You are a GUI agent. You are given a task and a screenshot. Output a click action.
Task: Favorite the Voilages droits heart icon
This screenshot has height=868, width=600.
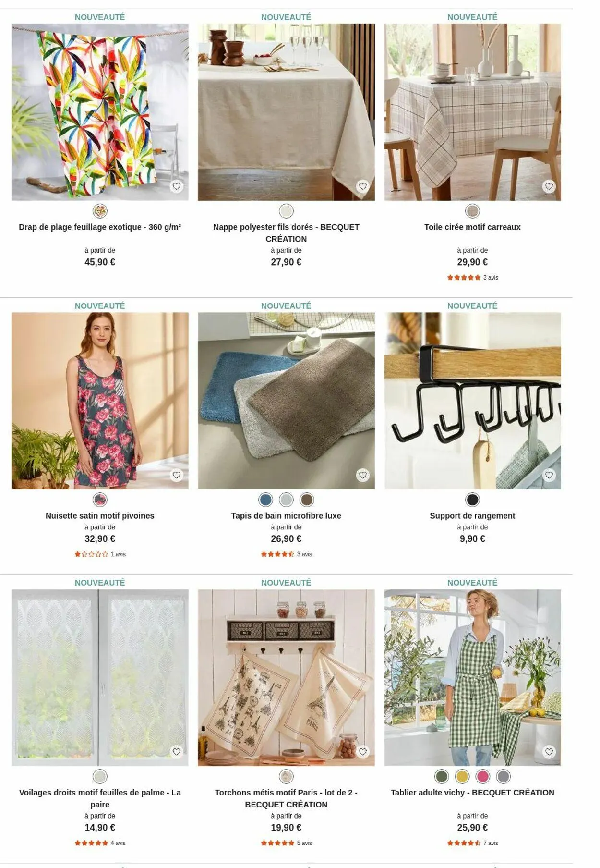[x=177, y=752]
